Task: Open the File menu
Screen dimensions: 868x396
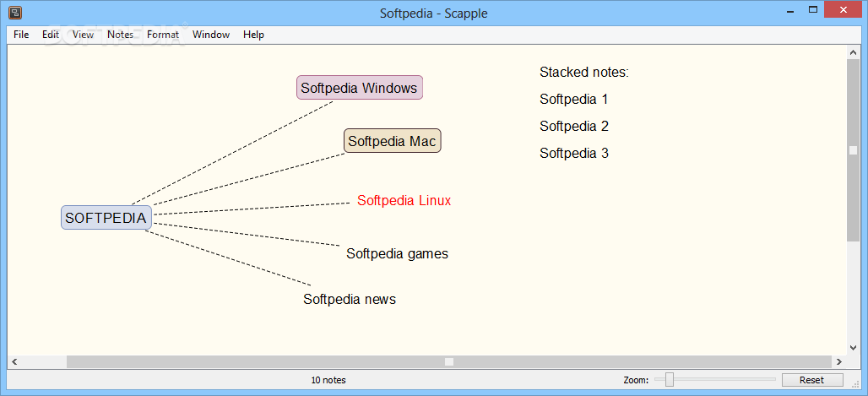Action: (21, 35)
